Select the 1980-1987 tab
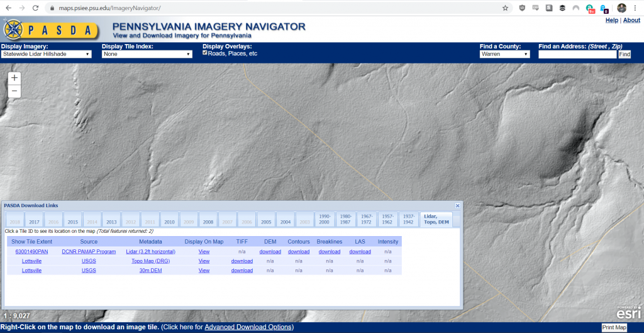The height and width of the screenshot is (333, 644). click(x=346, y=220)
